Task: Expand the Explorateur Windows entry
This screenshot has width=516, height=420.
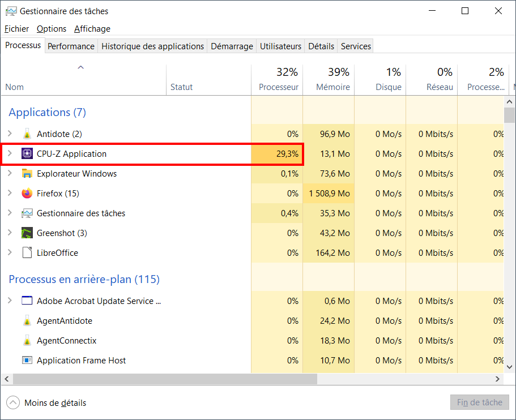Action: tap(10, 173)
